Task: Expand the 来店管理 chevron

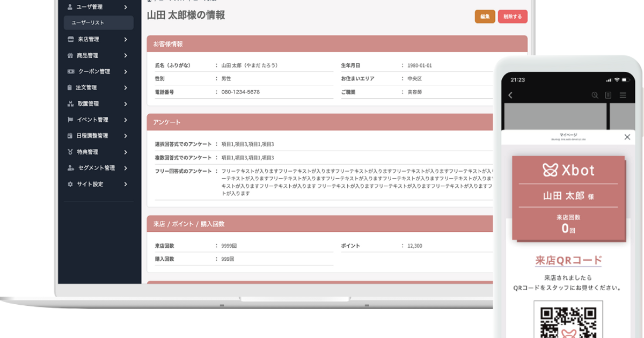Action: click(x=125, y=39)
